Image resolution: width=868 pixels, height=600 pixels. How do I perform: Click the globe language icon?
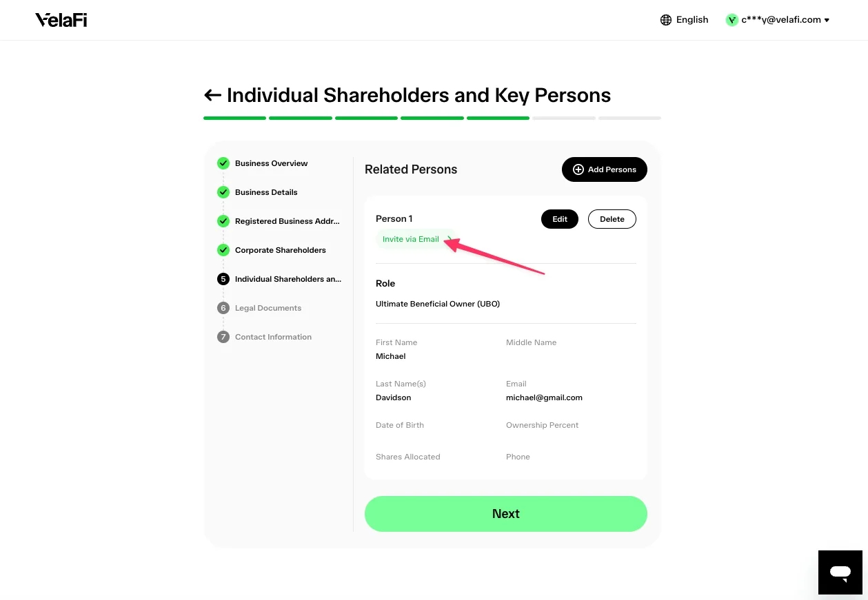pyautogui.click(x=666, y=20)
